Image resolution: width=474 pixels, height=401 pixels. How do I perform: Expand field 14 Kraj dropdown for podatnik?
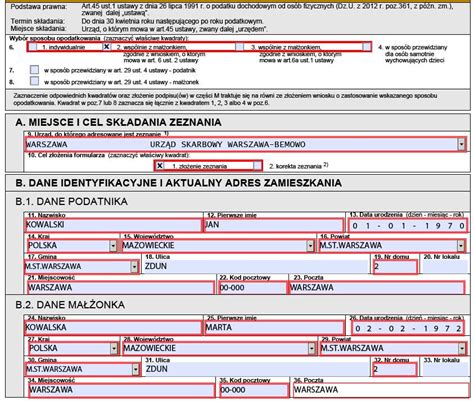[x=113, y=246]
